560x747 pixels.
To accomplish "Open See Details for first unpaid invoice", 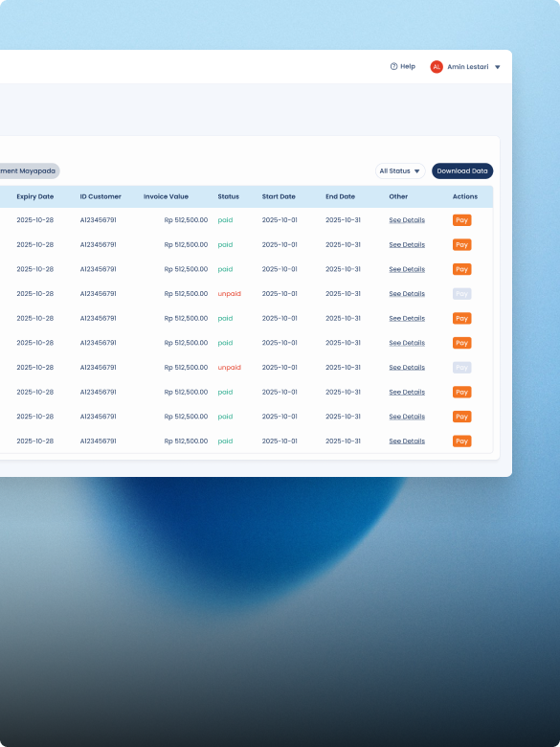I will click(x=407, y=294).
